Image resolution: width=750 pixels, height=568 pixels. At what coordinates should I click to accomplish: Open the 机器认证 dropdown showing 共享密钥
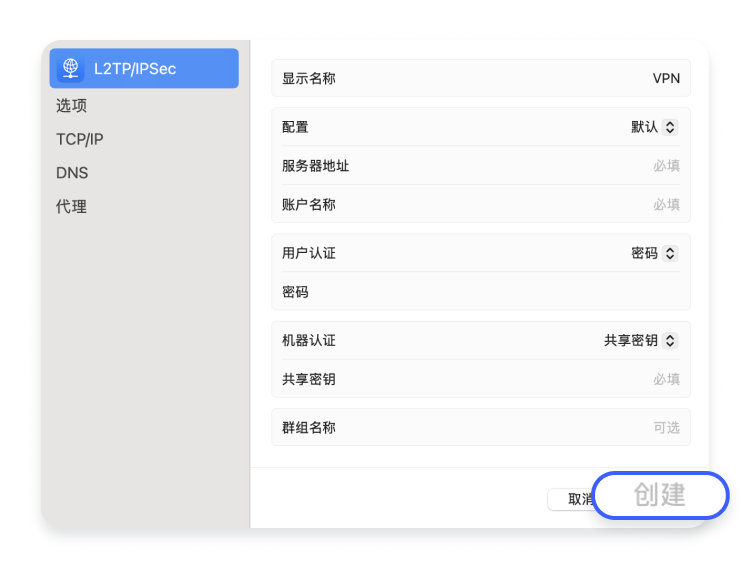click(x=640, y=340)
